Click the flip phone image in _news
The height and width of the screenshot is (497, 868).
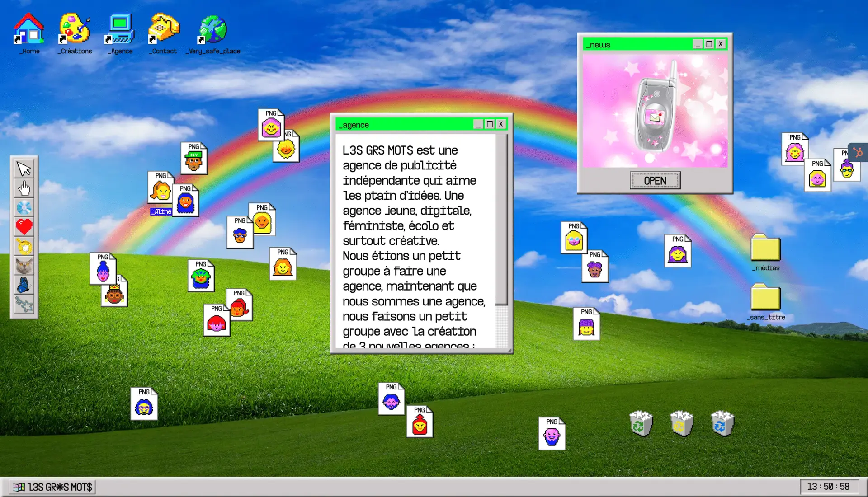(x=655, y=111)
